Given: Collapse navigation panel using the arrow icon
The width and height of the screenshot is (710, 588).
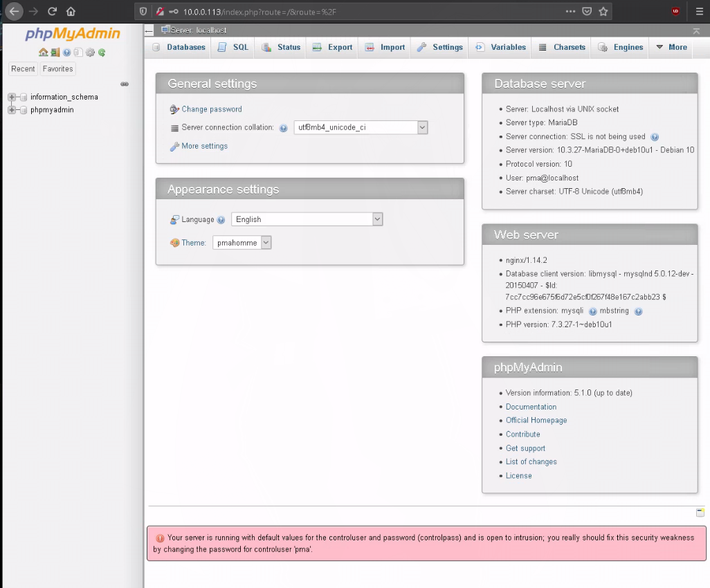Looking at the screenshot, I should 149,30.
